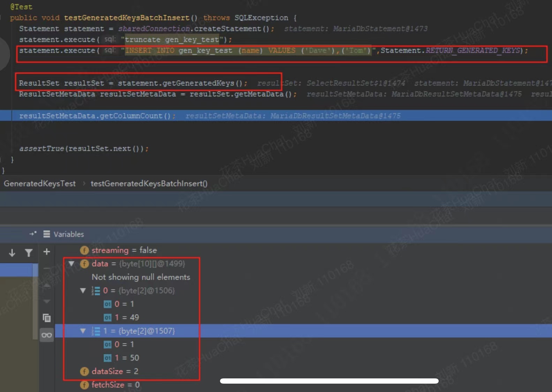Screen dimensions: 552x392
Task: Click the field icon beside dataSize
Action: [84, 371]
